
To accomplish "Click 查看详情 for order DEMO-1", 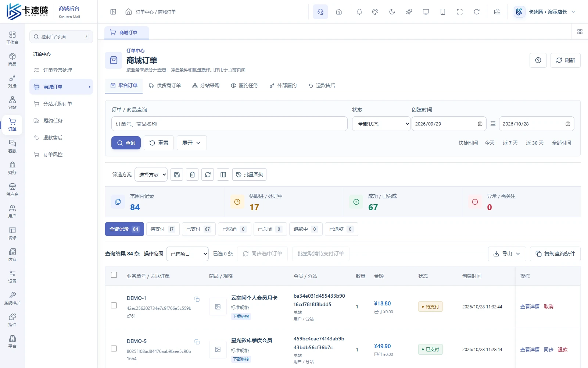I will (x=530, y=307).
